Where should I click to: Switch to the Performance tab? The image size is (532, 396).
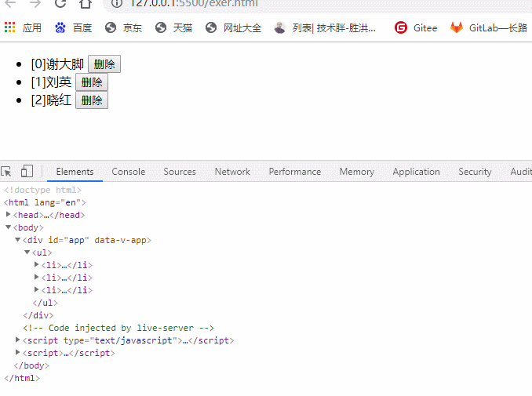point(295,172)
